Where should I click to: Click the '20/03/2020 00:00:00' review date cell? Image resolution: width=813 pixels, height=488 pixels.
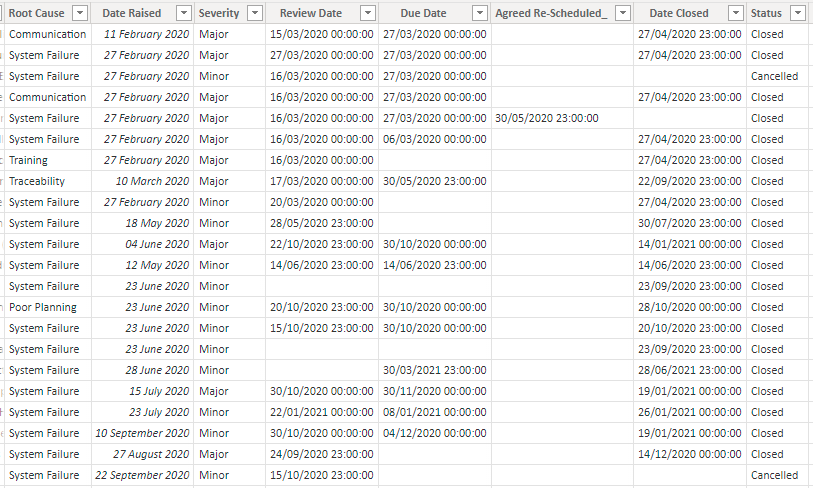[x=322, y=202]
